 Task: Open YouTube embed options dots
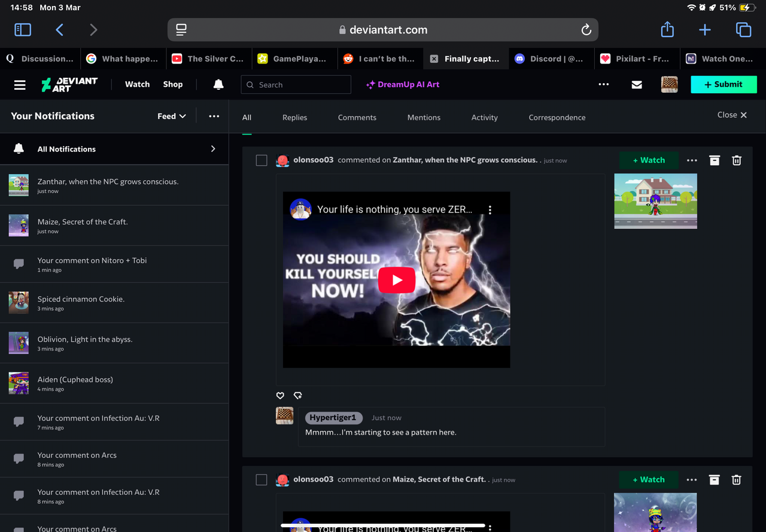(x=490, y=210)
